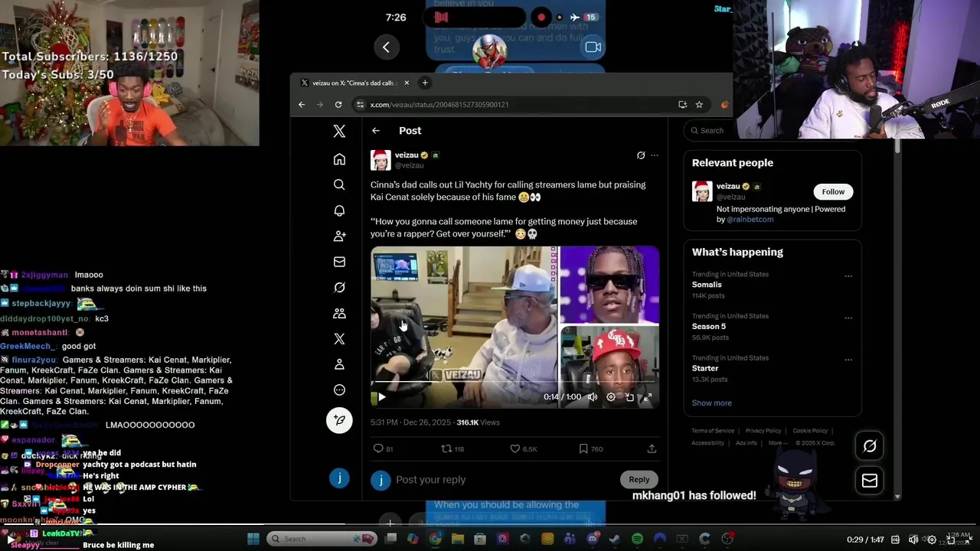This screenshot has width=980, height=551.
Task: Open @rainbetcom link in veizau bio
Action: pos(750,220)
